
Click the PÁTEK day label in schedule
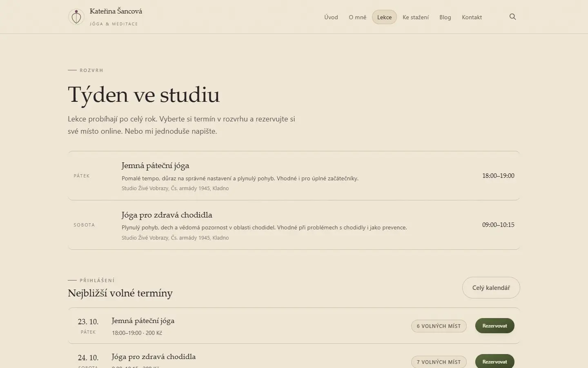click(82, 176)
